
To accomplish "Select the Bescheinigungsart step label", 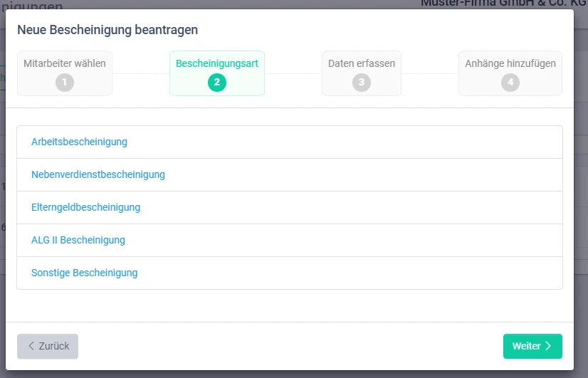I will click(x=217, y=63).
